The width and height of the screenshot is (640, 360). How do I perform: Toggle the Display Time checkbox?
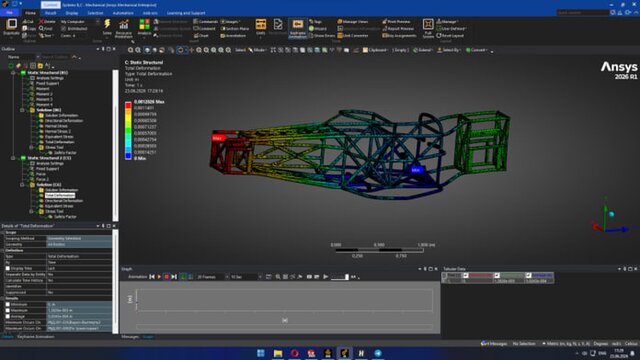coord(8,268)
